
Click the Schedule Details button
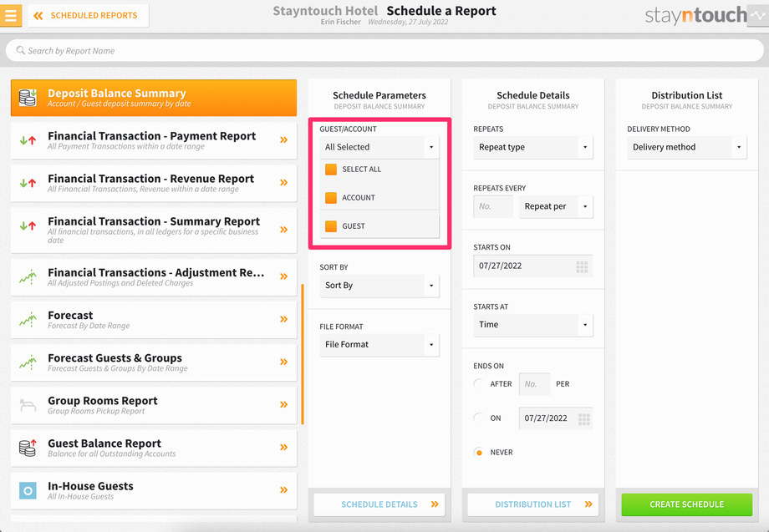(379, 504)
